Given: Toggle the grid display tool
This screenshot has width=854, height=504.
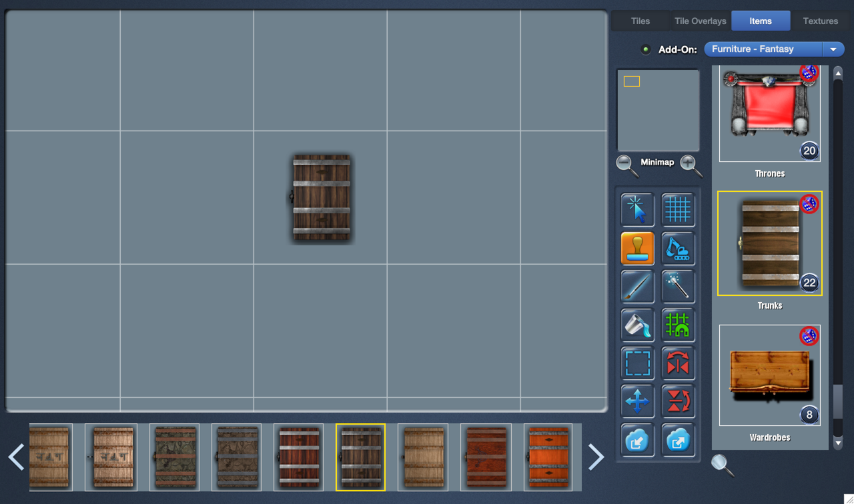Looking at the screenshot, I should [x=678, y=209].
